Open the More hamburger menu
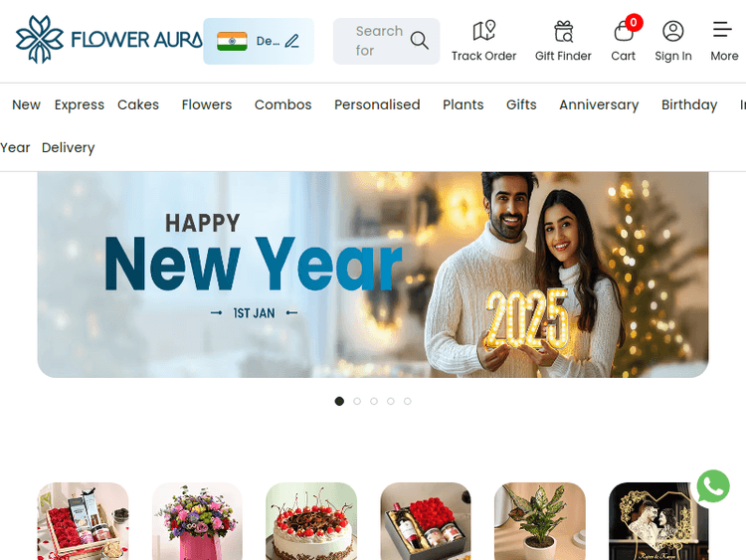The image size is (746, 560). [722, 30]
